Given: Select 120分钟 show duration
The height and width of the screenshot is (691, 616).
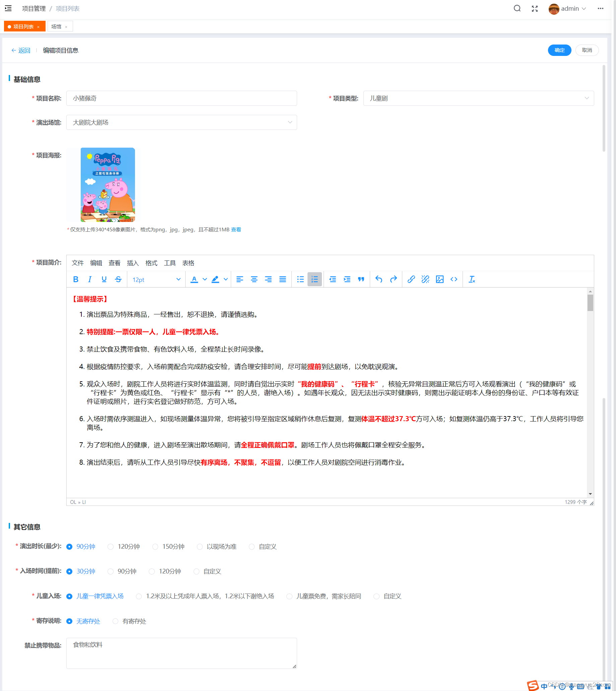Looking at the screenshot, I should tap(124, 547).
